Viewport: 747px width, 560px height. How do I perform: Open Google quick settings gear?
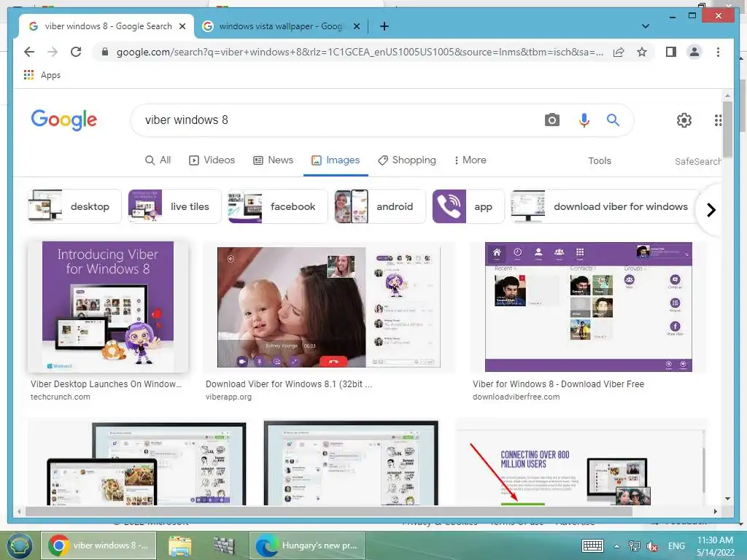point(684,120)
